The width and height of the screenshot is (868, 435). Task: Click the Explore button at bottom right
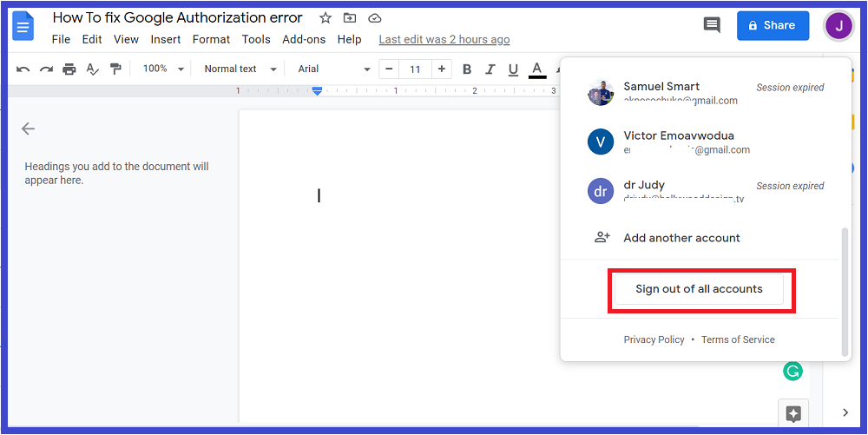click(793, 413)
